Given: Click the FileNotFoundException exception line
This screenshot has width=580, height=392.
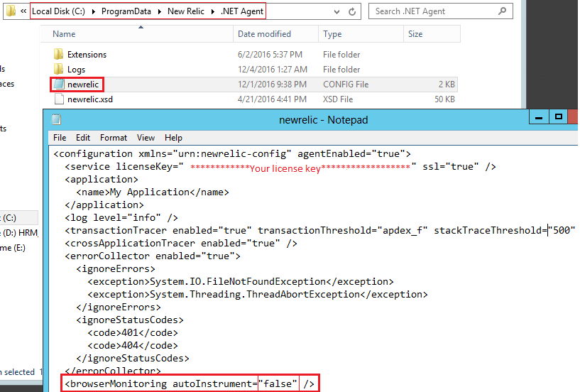Looking at the screenshot, I should tap(241, 282).
